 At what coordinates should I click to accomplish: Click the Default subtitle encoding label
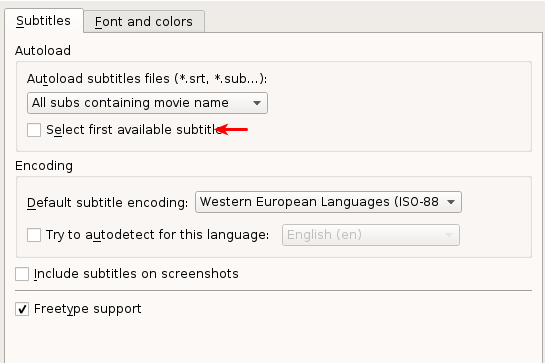point(107,203)
